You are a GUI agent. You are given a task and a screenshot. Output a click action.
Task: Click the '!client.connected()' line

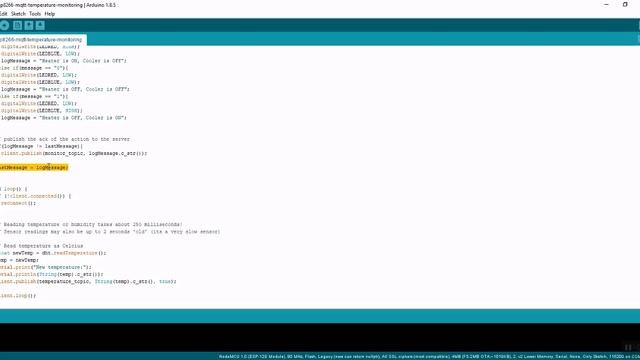point(36,196)
